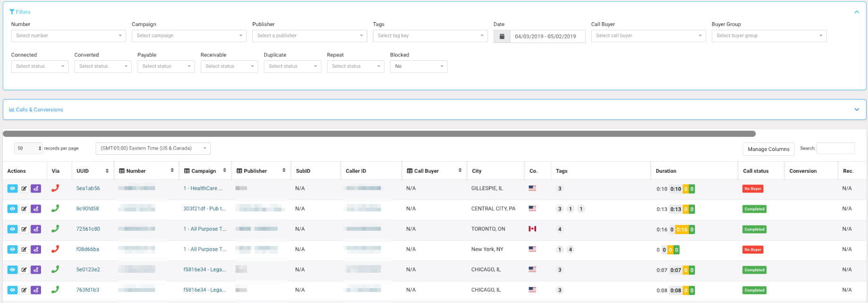The height and width of the screenshot is (303, 868).
Task: Click the purple action icon for 5e0123e2
Action: (36, 269)
